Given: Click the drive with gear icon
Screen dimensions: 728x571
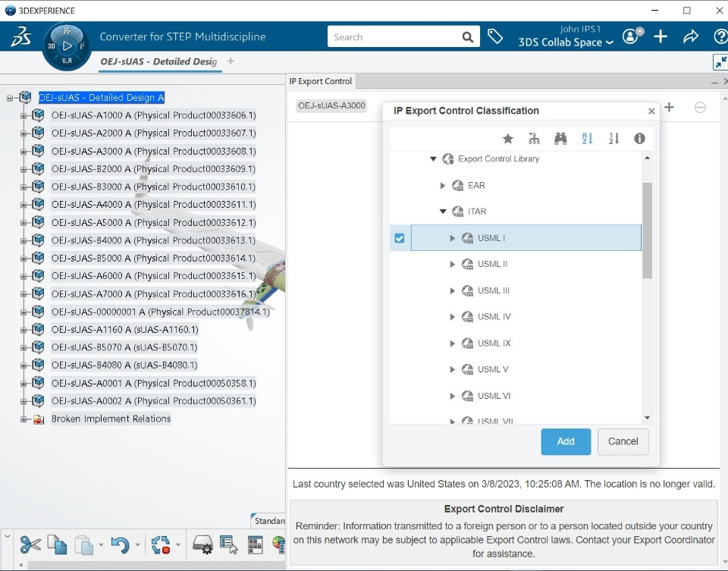Looking at the screenshot, I should pos(203,544).
